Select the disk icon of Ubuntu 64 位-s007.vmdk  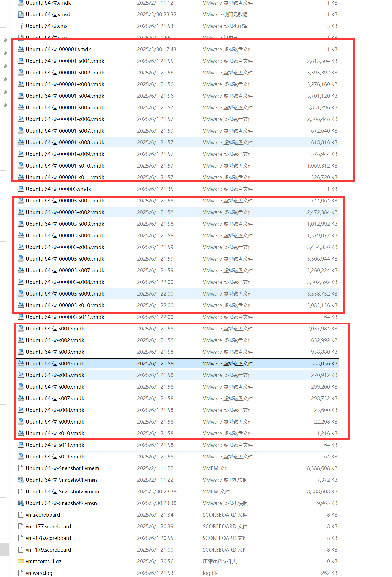coord(21,398)
